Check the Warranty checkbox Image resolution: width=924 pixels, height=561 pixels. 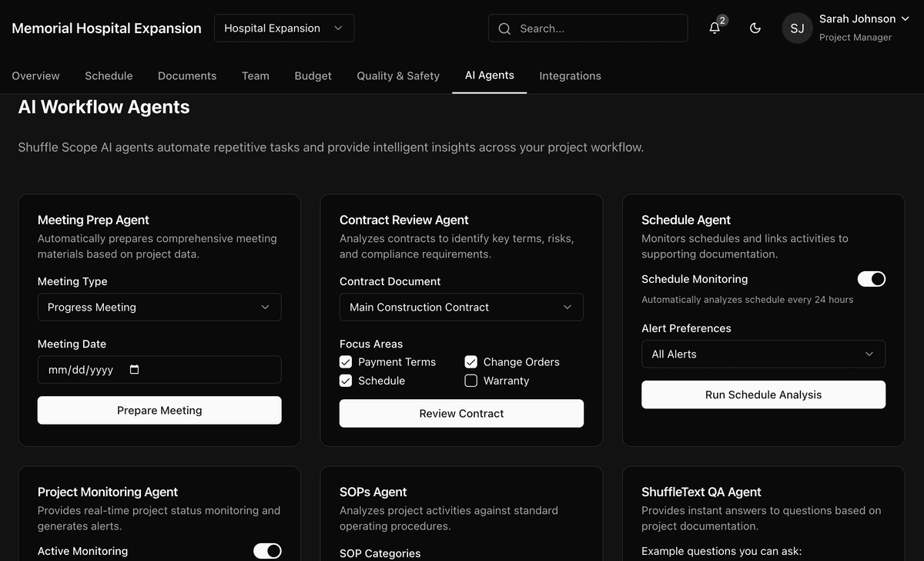[x=471, y=381]
